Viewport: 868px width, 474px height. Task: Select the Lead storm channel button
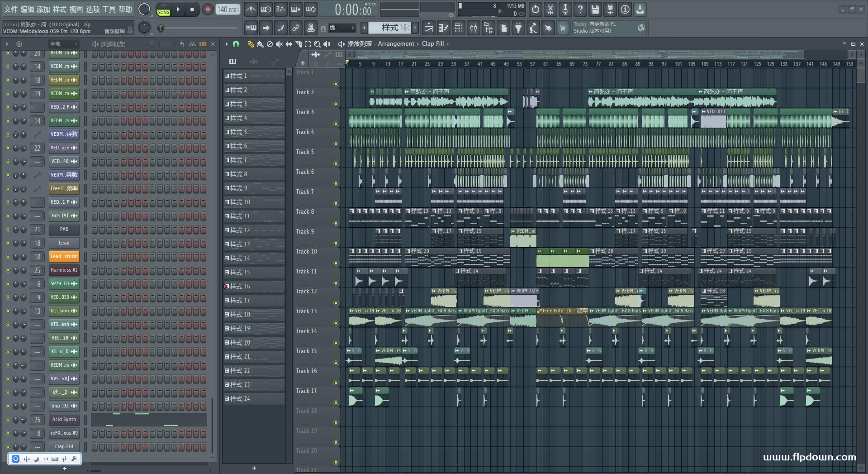[64, 257]
